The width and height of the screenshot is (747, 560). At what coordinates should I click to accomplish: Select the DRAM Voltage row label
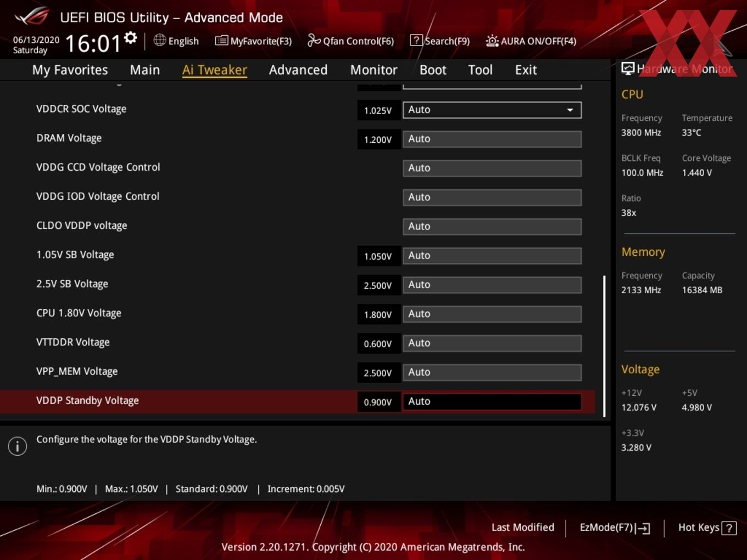69,138
